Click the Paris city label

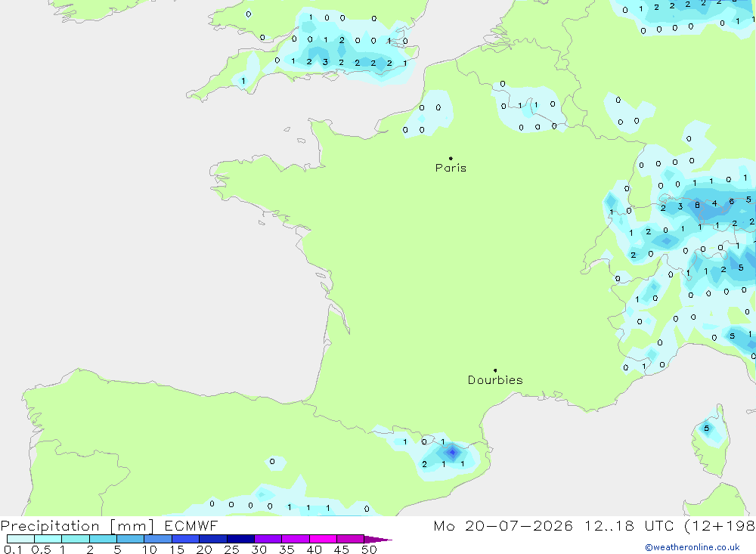(451, 168)
